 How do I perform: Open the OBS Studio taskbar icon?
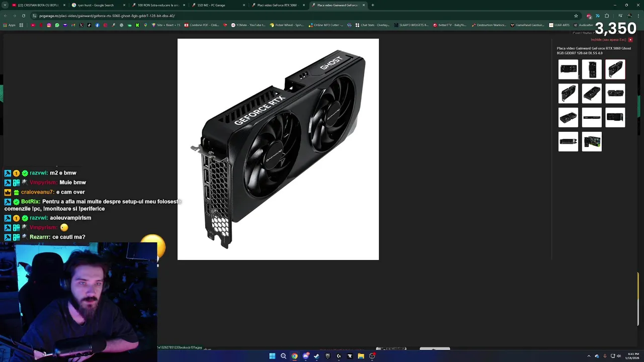372,356
